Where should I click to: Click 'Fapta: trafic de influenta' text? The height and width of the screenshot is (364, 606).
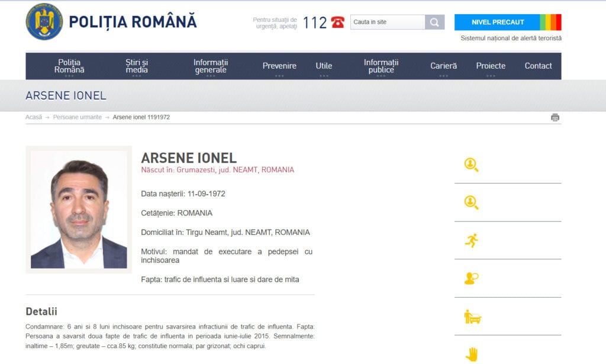[220, 279]
